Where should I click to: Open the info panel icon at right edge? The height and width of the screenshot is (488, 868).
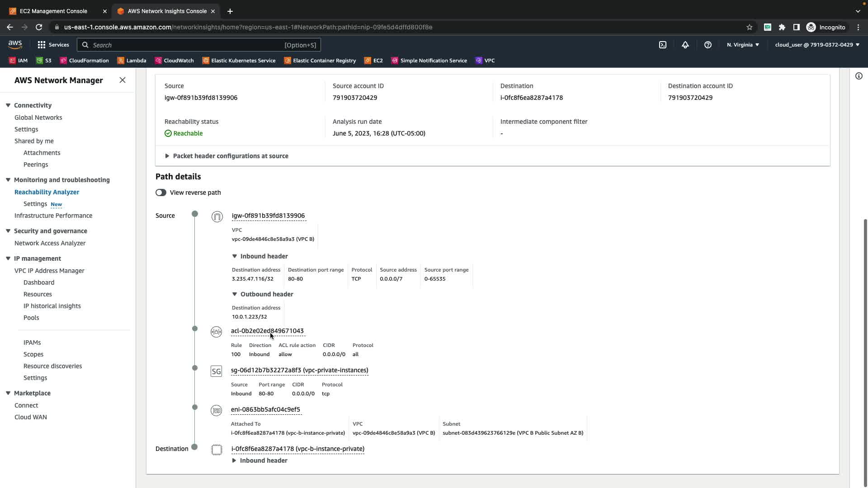pyautogui.click(x=859, y=76)
